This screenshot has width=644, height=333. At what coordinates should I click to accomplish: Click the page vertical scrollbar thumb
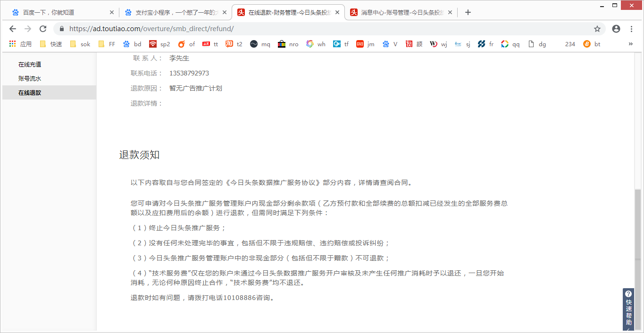point(638,259)
